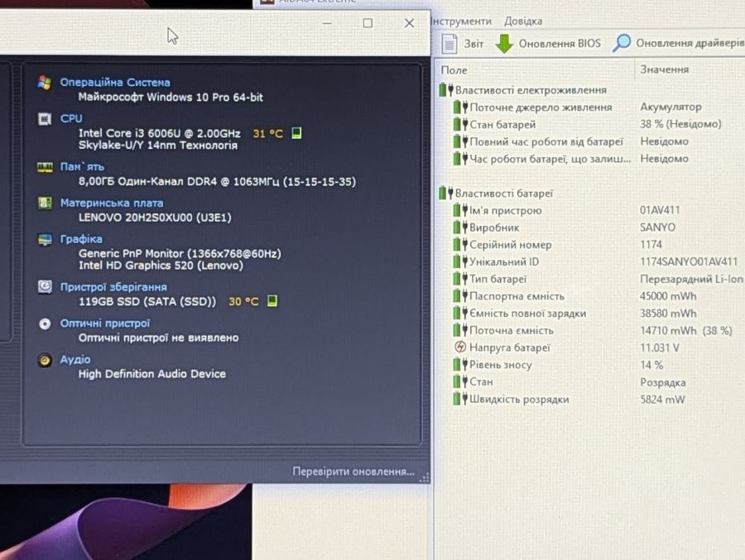Open the Графіка section link
This screenshot has width=745, height=560.
(81, 239)
